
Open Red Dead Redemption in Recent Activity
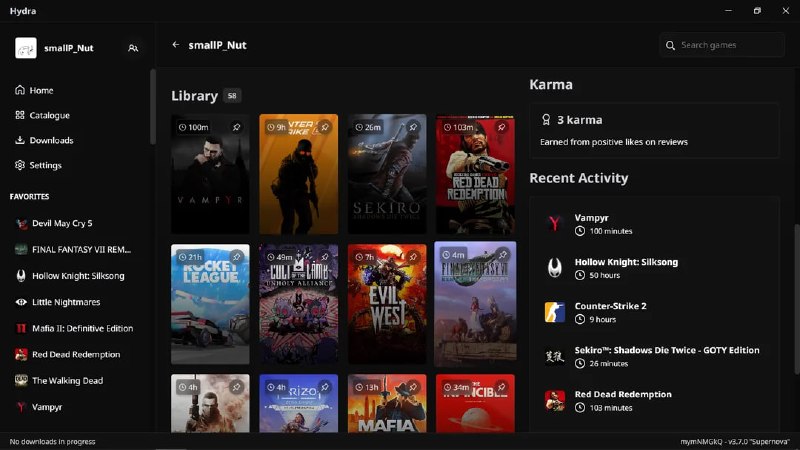[654, 401]
